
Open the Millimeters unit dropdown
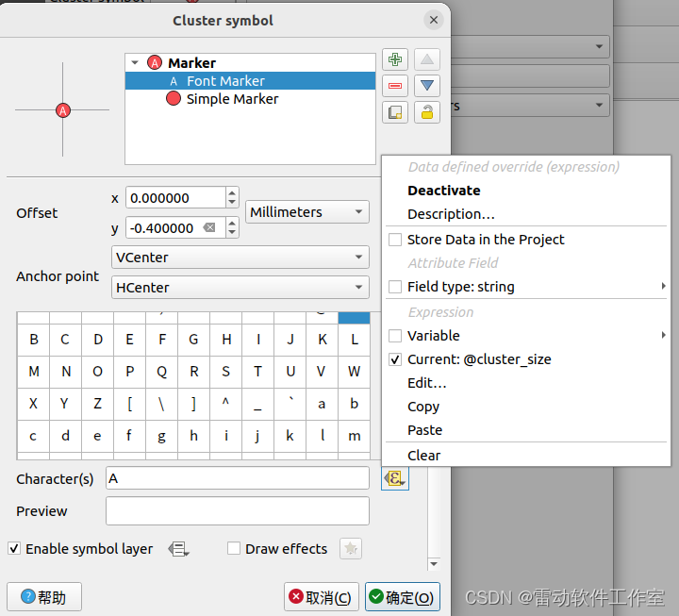coord(307,212)
